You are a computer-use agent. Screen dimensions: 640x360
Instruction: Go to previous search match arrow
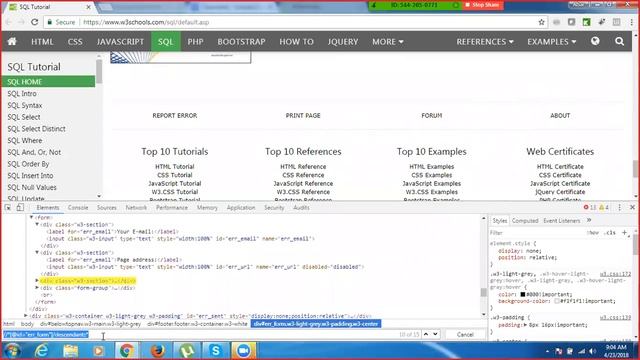point(426,334)
